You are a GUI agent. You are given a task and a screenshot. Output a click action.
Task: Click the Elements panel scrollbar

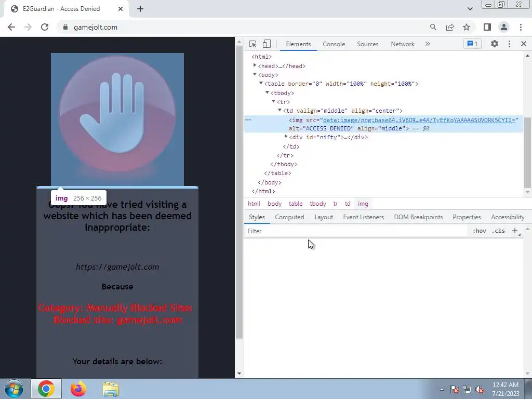[x=527, y=152]
